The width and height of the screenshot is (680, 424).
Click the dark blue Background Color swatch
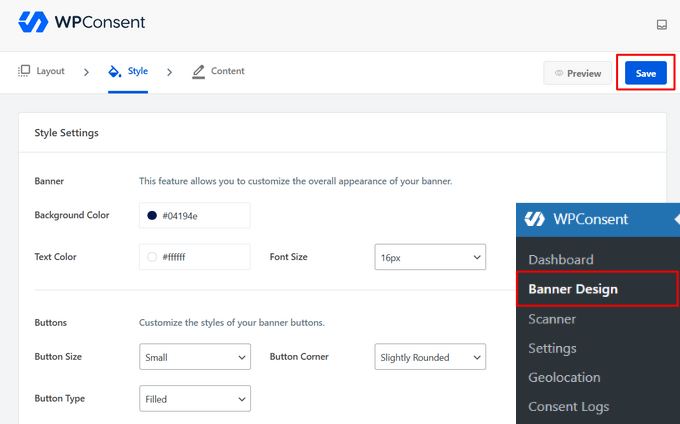[x=152, y=215]
